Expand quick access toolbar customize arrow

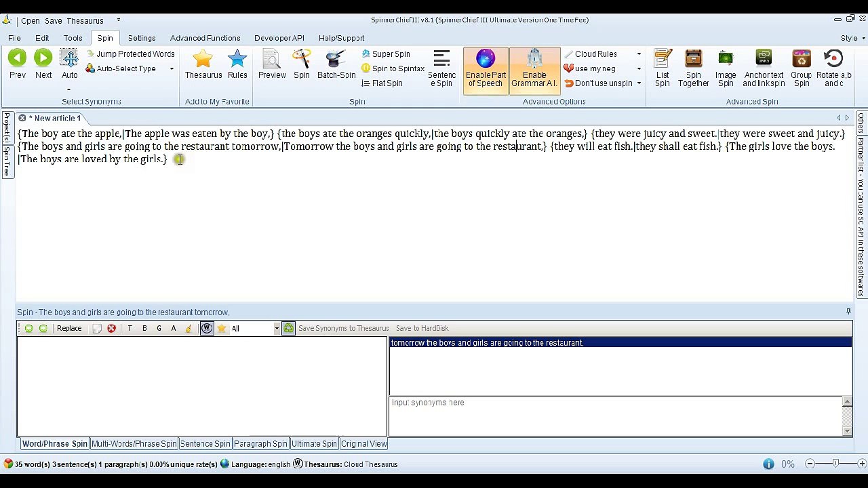pos(119,20)
